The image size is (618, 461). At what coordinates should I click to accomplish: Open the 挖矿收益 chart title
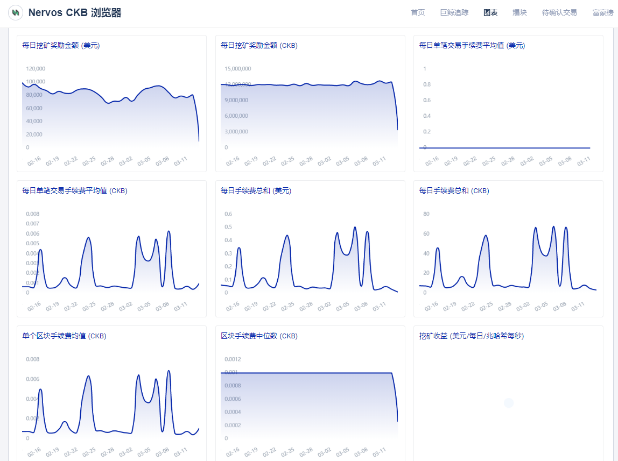471,336
